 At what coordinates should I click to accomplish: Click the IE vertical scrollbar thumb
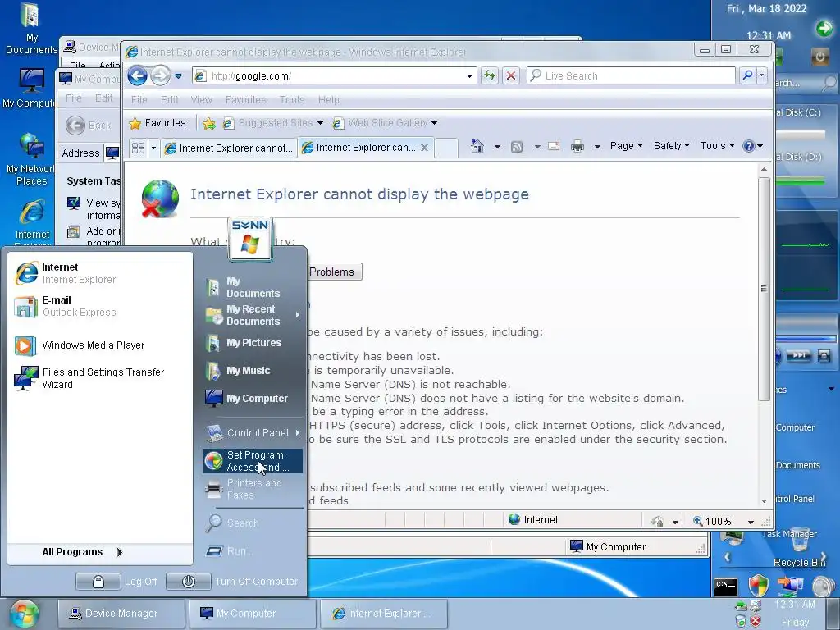(x=764, y=289)
